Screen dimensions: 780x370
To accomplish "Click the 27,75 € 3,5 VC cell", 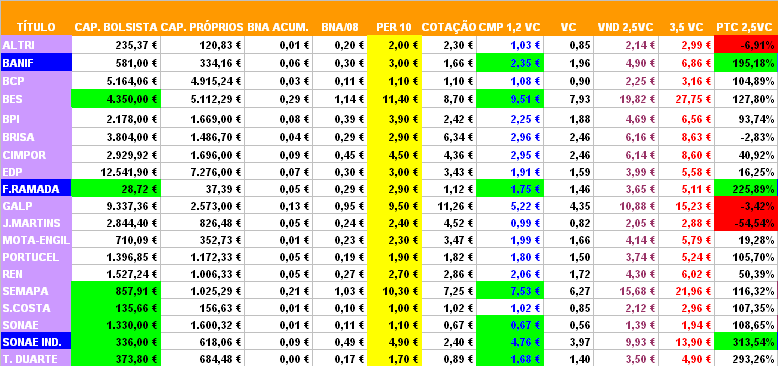I will (686, 99).
